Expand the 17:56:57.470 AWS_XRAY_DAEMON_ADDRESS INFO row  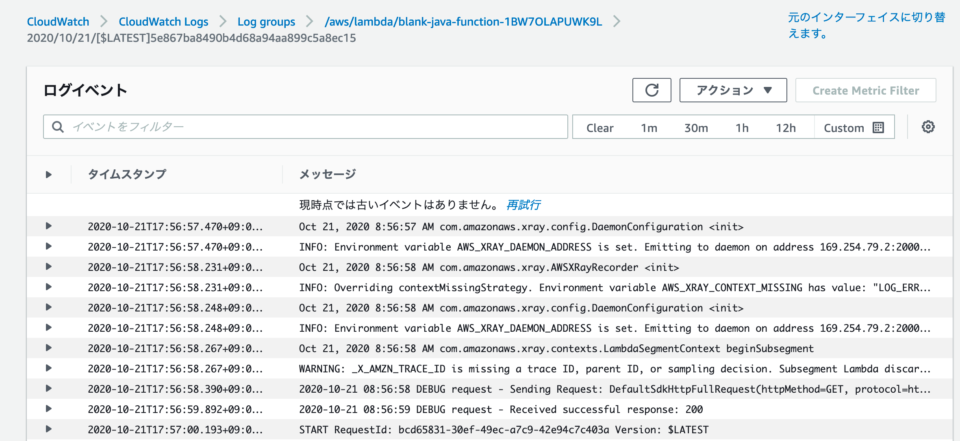48,247
